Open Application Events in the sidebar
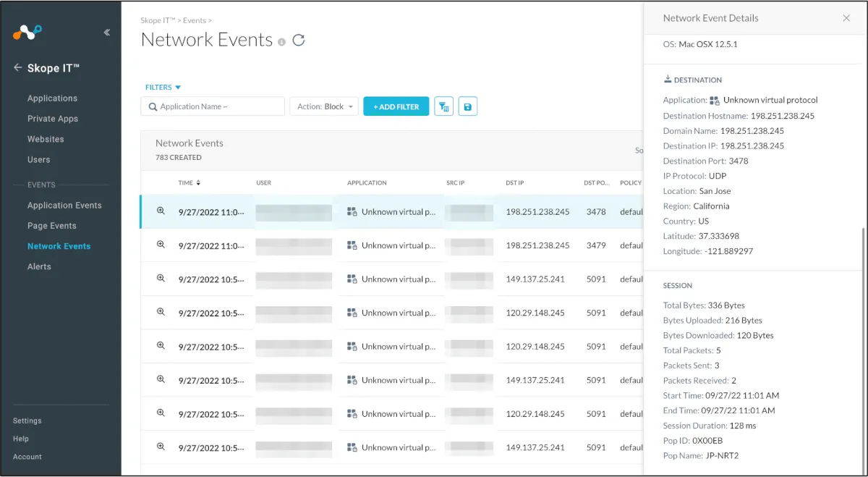Viewport: 868px width, 477px height. (x=64, y=206)
